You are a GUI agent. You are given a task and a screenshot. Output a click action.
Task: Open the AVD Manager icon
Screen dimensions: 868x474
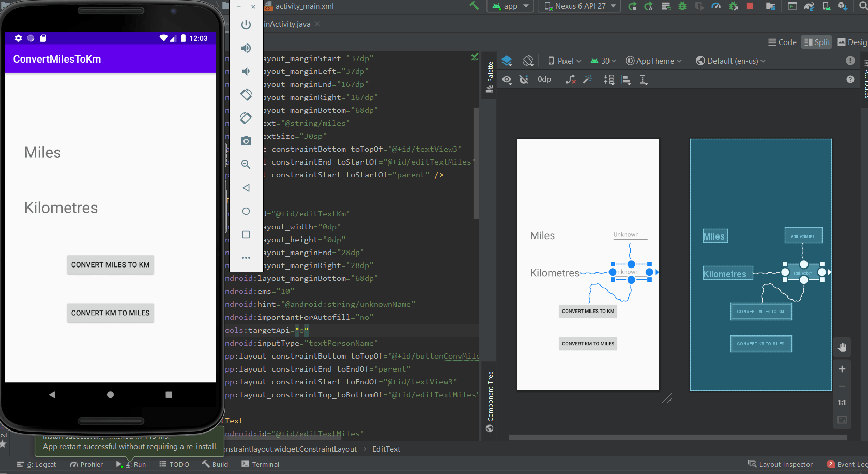pyautogui.click(x=826, y=6)
